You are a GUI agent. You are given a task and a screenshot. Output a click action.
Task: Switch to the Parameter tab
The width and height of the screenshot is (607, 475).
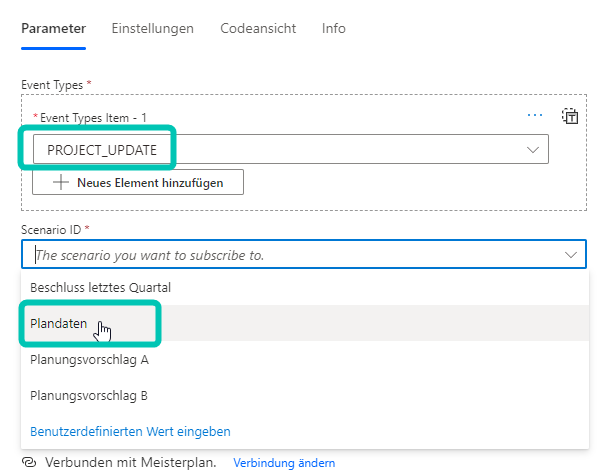point(53,29)
